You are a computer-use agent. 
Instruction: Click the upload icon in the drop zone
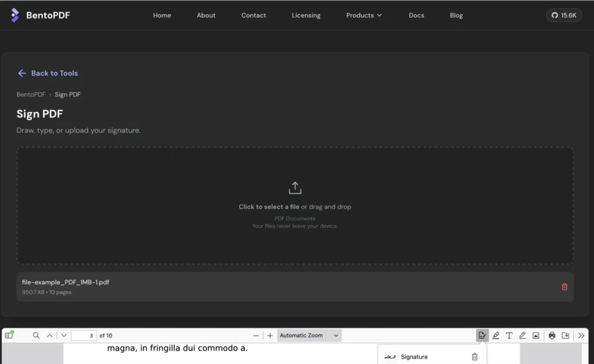pyautogui.click(x=295, y=188)
